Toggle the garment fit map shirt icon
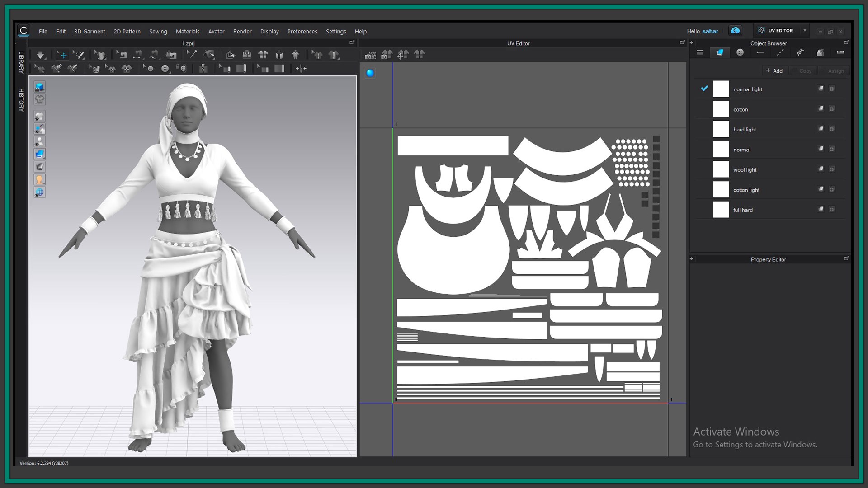This screenshot has height=488, width=868. tap(40, 99)
